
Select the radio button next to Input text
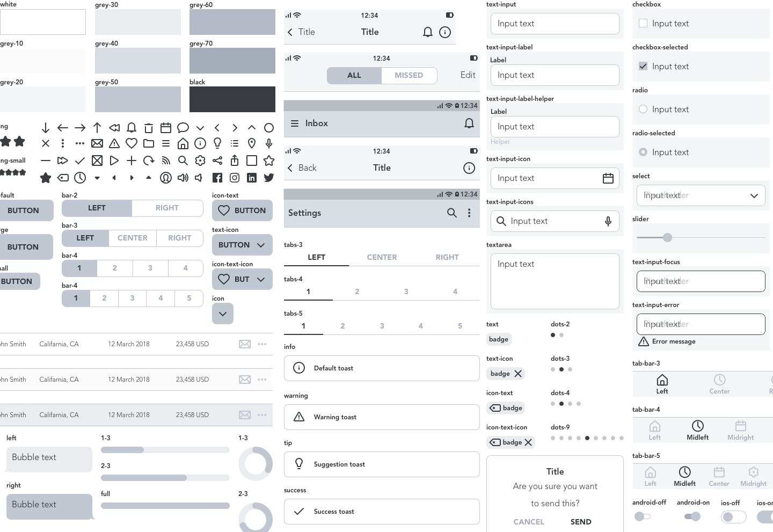tap(643, 109)
